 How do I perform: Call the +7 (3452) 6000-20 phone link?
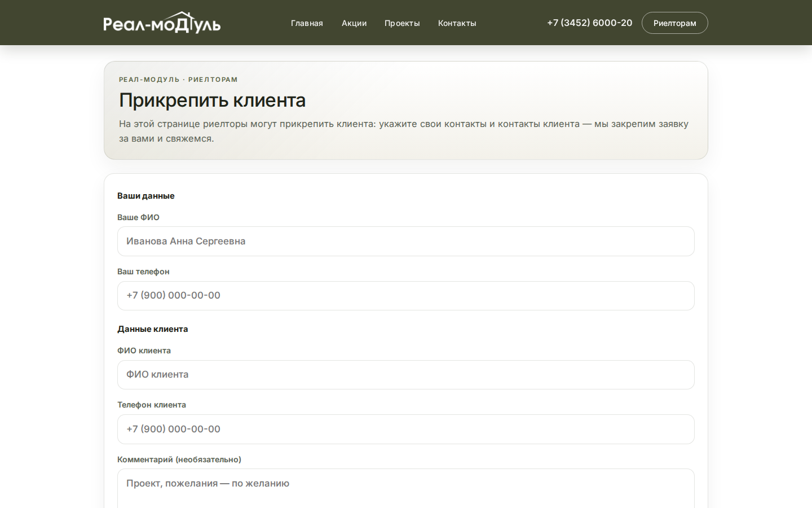click(x=590, y=23)
